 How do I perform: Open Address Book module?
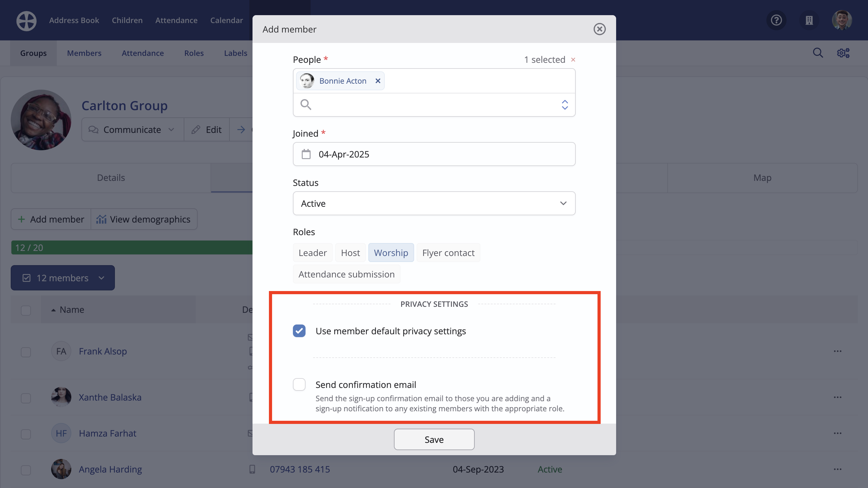[x=74, y=20]
